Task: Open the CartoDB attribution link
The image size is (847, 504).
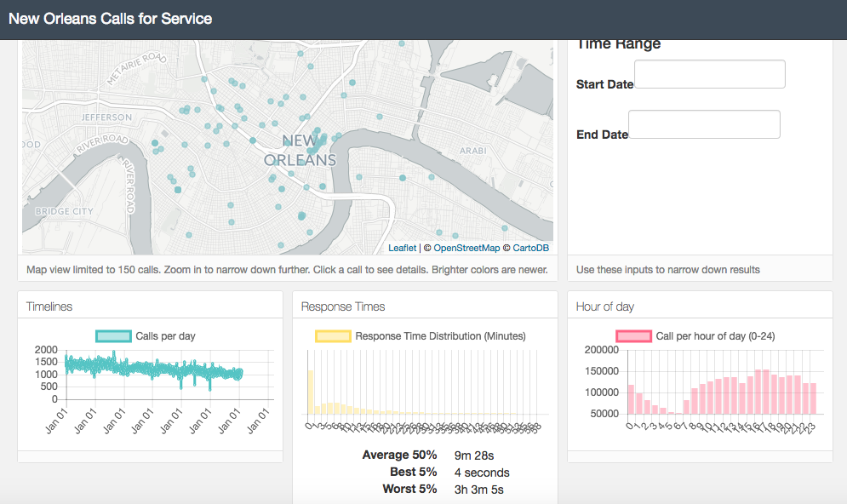Action: coord(531,248)
